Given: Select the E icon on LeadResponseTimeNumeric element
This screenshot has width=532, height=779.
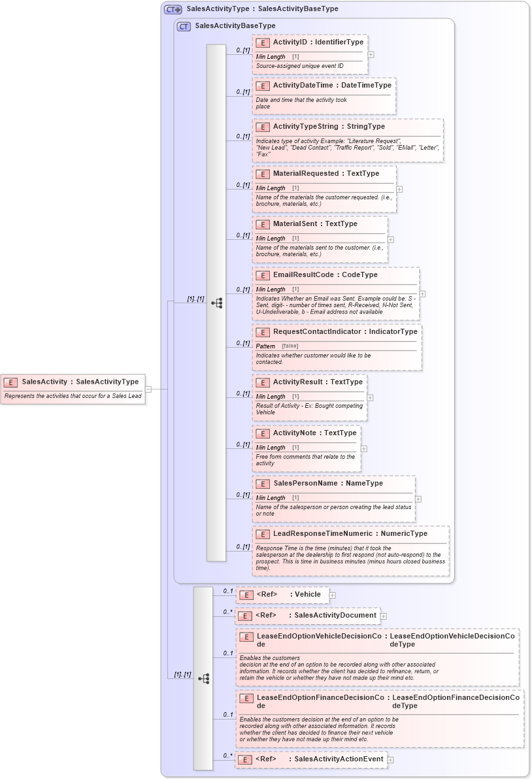Looking at the screenshot, I should [262, 533].
